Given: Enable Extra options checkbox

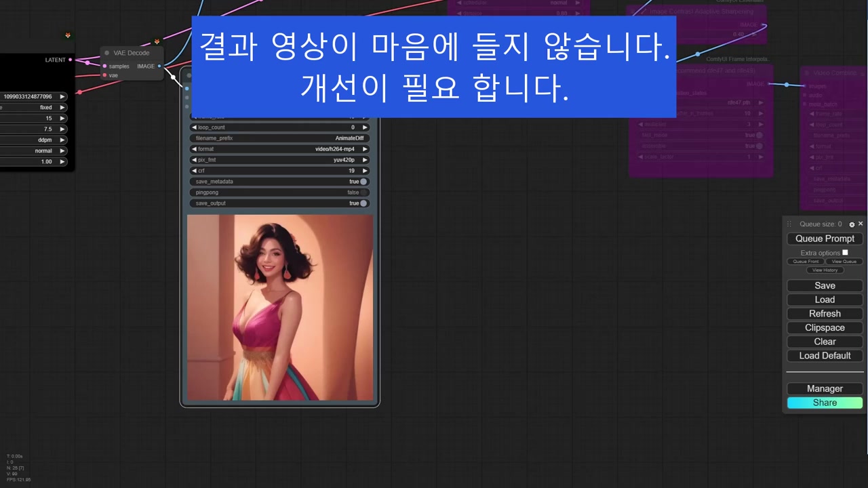Looking at the screenshot, I should (x=845, y=252).
